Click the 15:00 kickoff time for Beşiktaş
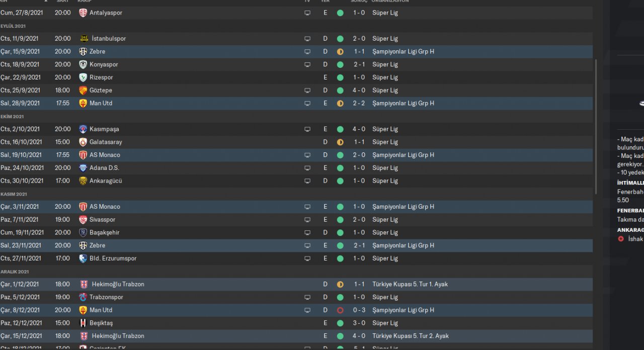644x350 pixels. tap(63, 323)
